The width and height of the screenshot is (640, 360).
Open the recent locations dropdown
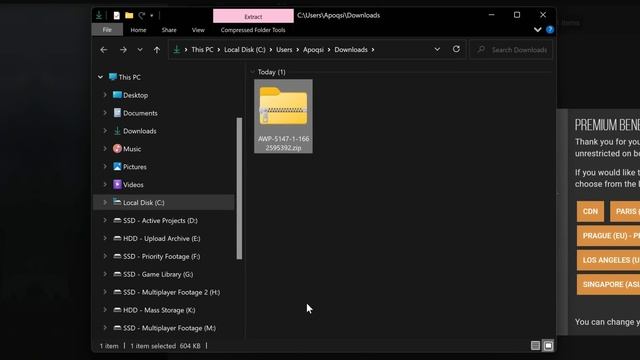140,50
